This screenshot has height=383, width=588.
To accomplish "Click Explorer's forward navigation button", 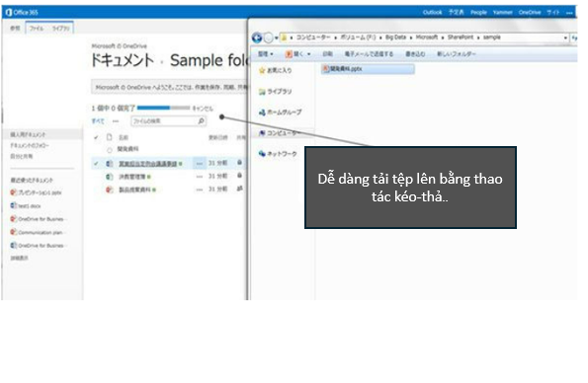I will pos(269,38).
